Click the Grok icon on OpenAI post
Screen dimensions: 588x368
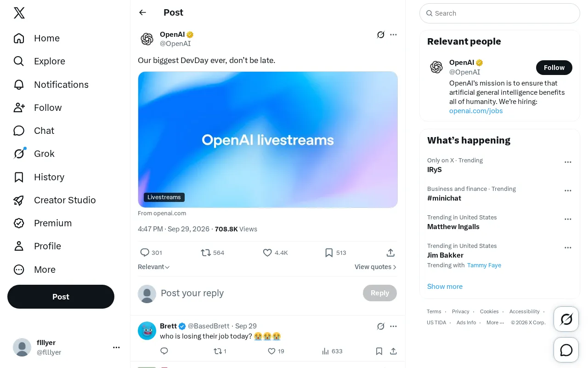click(380, 34)
